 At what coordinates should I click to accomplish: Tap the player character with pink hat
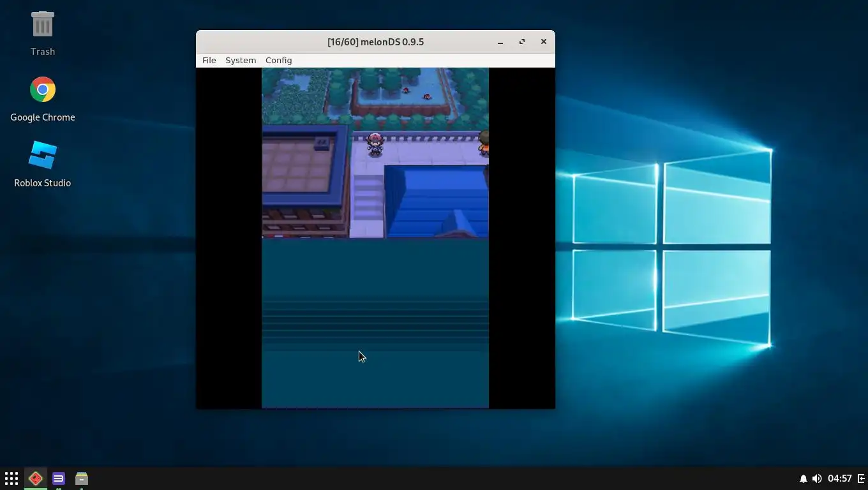click(x=375, y=145)
